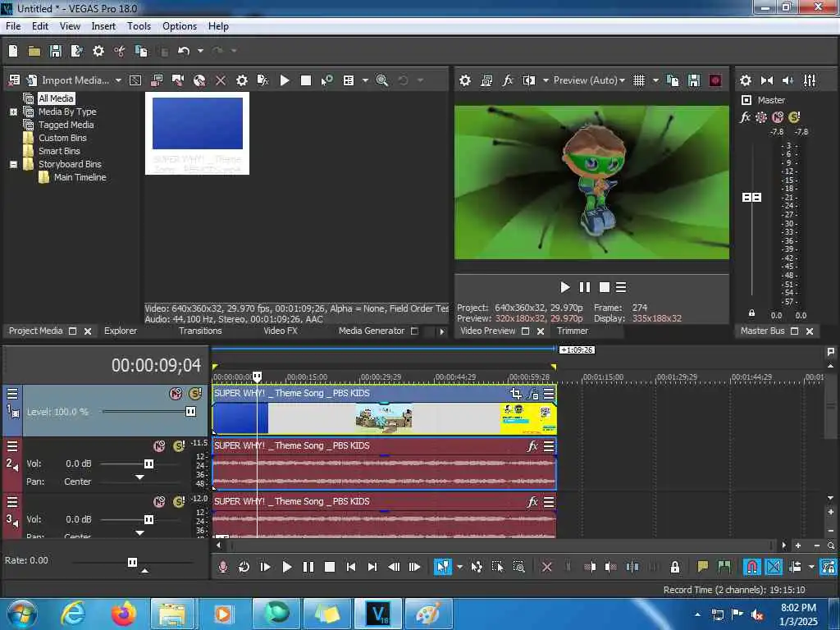Open the edit tool dropdown arrow
This screenshot has height=630, width=840.
(x=459, y=567)
